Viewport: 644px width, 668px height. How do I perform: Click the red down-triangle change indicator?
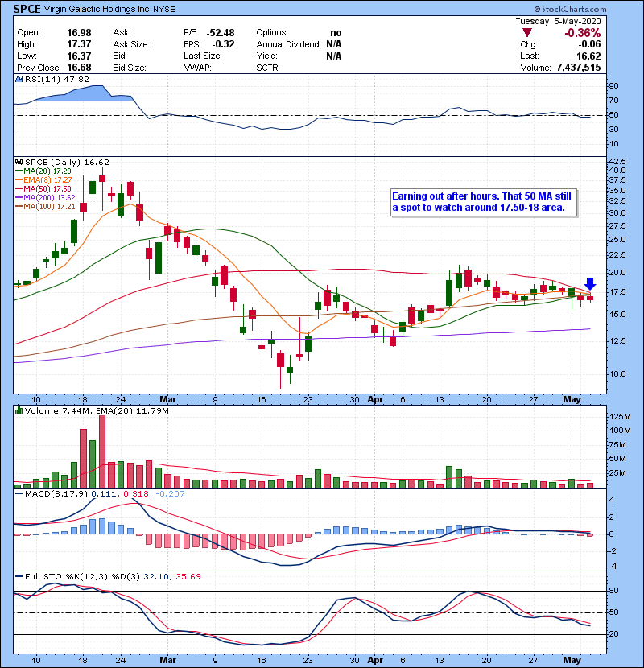tap(527, 33)
